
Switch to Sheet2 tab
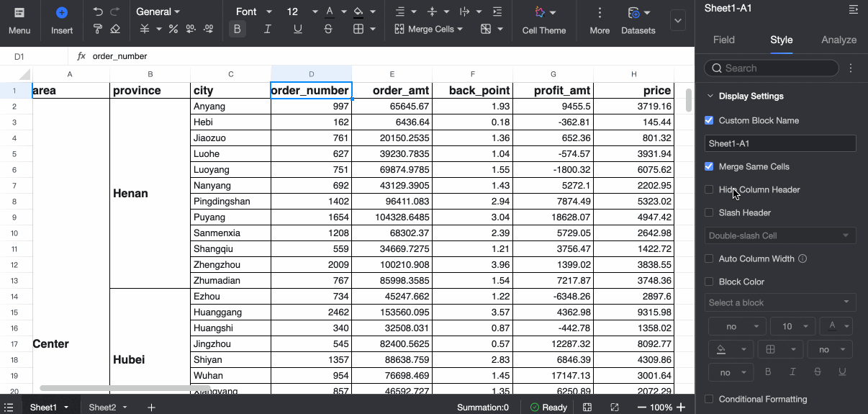coord(102,408)
